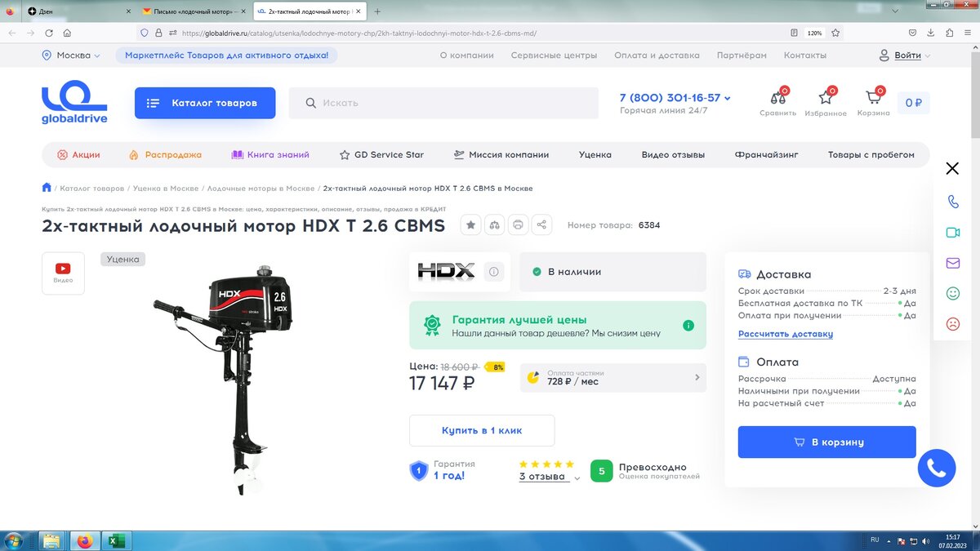The height and width of the screenshot is (551, 980).
Task: Open the Контакты link in top bar
Action: click(x=805, y=56)
